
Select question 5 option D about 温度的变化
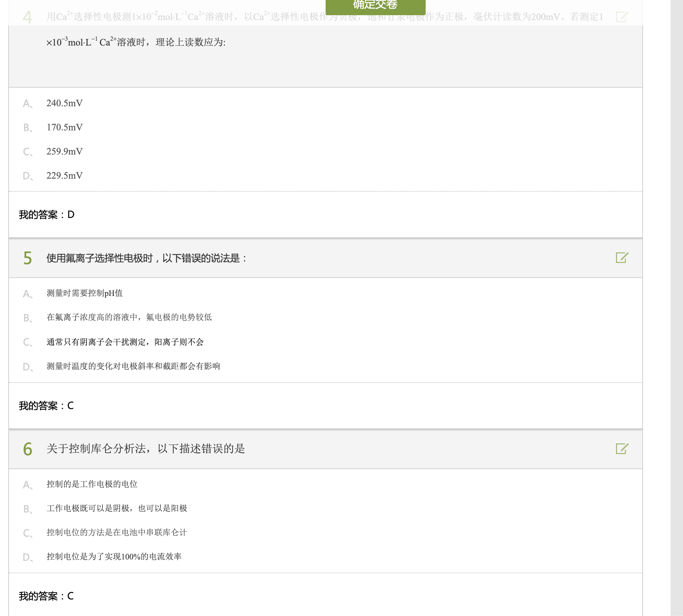133,366
